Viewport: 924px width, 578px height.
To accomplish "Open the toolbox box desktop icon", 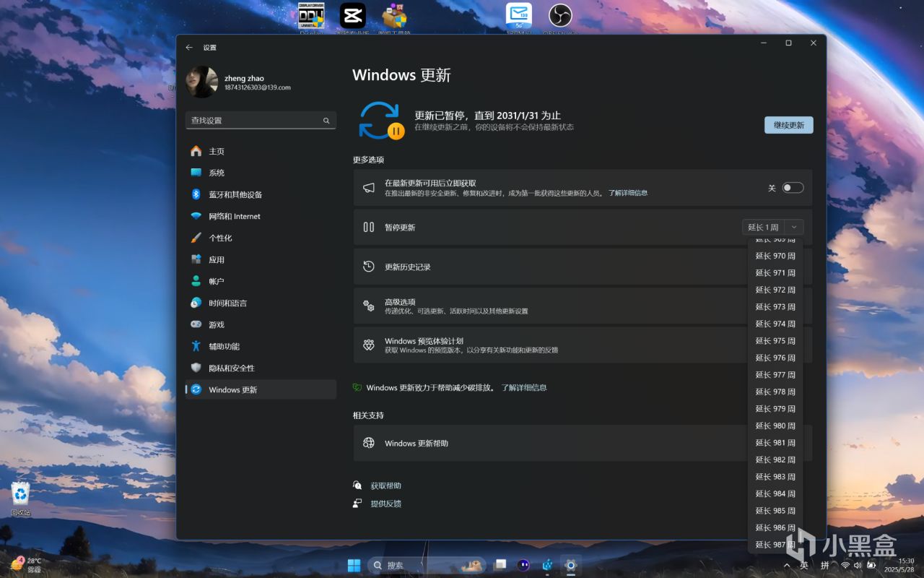I will click(x=394, y=16).
